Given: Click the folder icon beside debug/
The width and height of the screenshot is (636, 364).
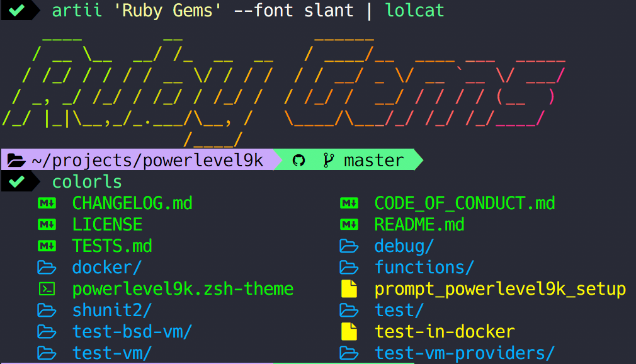Looking at the screenshot, I should pyautogui.click(x=349, y=246).
